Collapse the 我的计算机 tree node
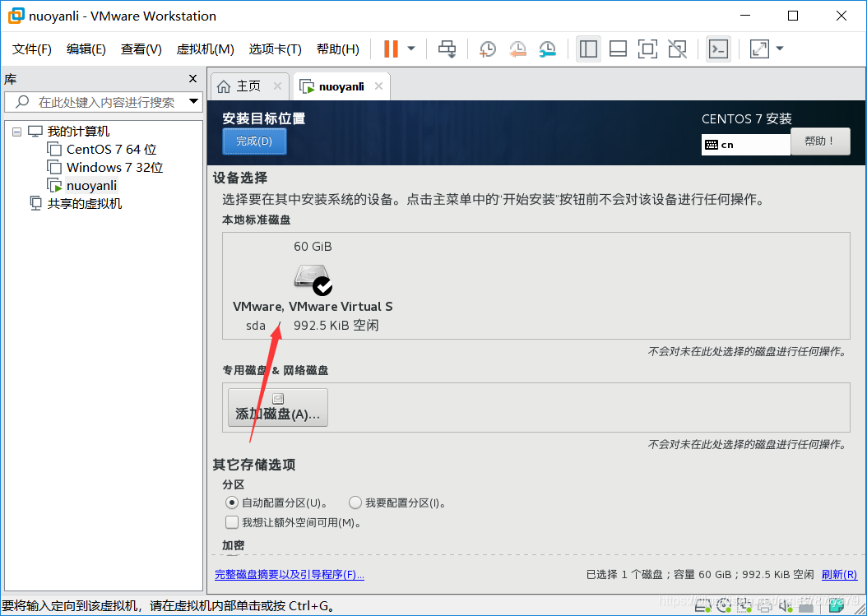The height and width of the screenshot is (616, 867). tap(16, 132)
